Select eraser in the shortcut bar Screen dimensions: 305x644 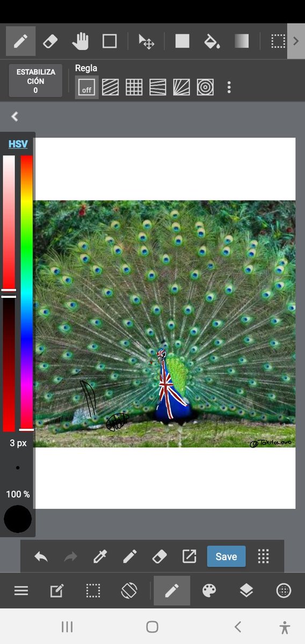pos(159,557)
